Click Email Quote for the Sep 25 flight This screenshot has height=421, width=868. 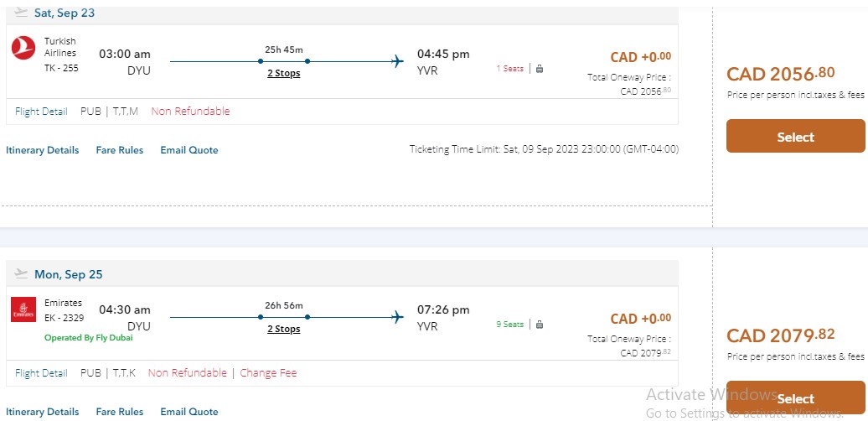(189, 412)
